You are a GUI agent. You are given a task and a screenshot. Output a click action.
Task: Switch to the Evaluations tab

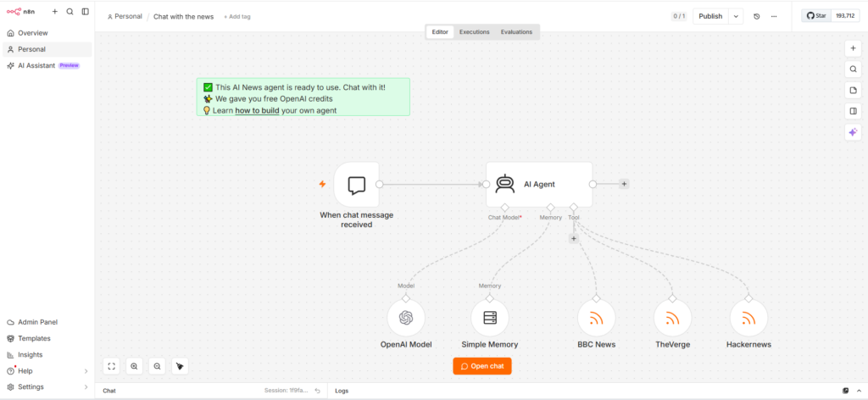[x=516, y=32]
